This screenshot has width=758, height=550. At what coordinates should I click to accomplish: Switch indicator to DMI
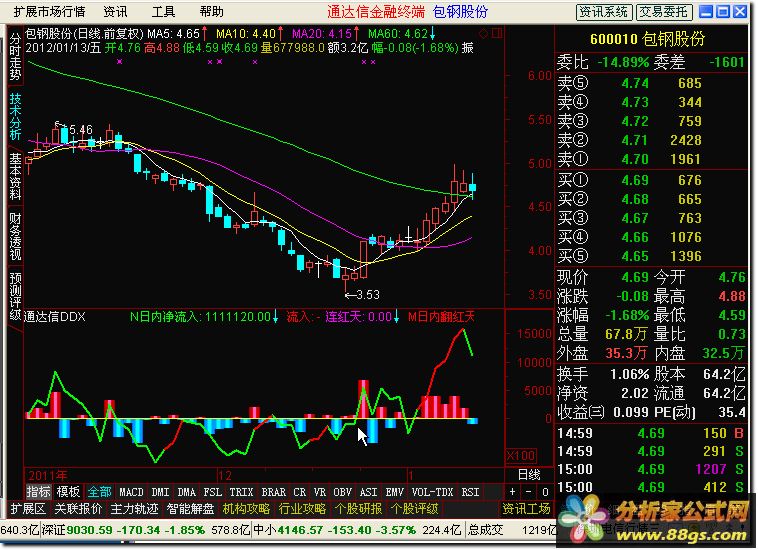[160, 492]
